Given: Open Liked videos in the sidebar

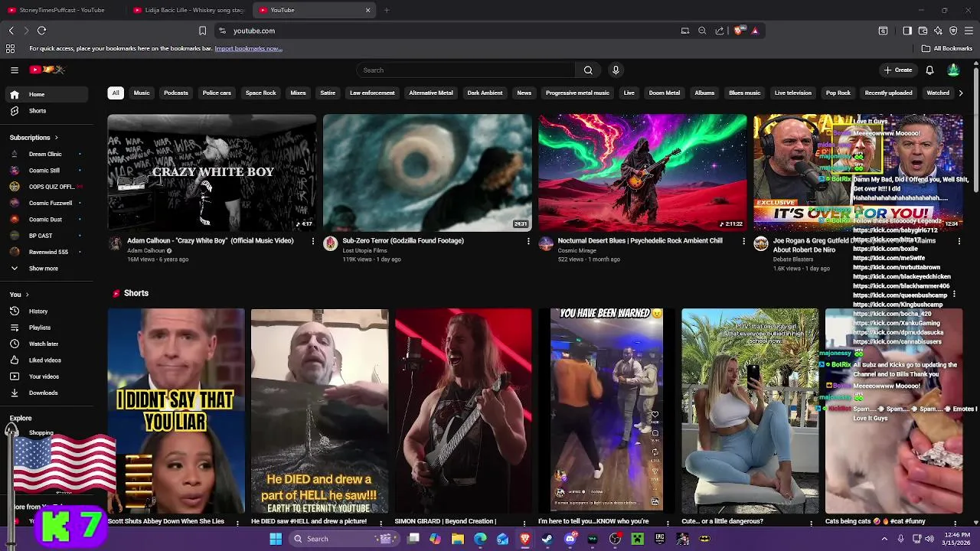Looking at the screenshot, I should tap(47, 360).
